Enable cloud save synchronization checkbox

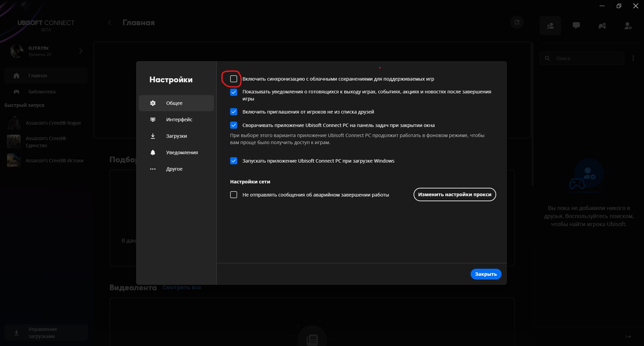click(233, 79)
